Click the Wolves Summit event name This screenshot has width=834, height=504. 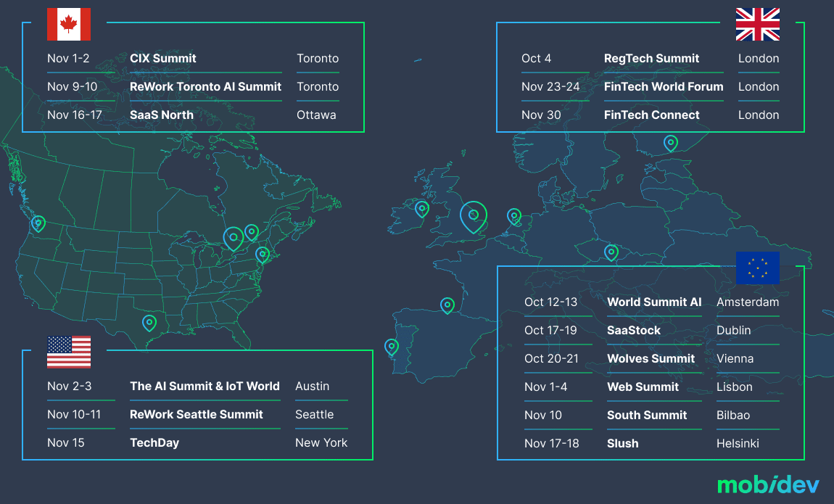651,358
